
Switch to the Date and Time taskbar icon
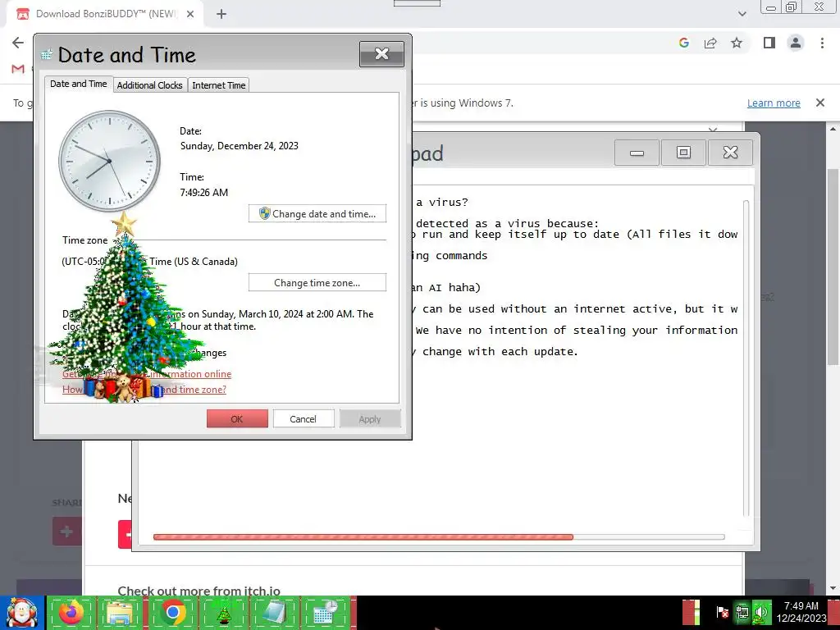coord(325,612)
